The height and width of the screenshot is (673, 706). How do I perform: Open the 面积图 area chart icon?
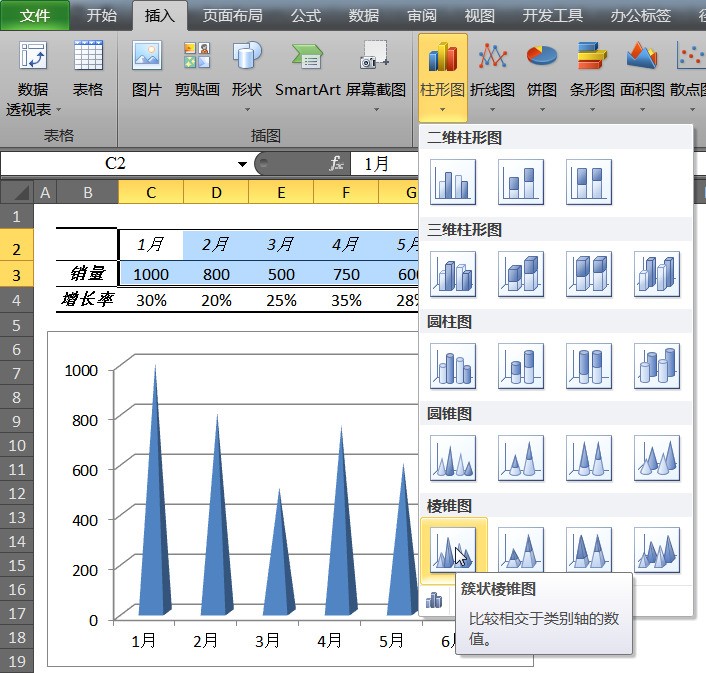642,56
